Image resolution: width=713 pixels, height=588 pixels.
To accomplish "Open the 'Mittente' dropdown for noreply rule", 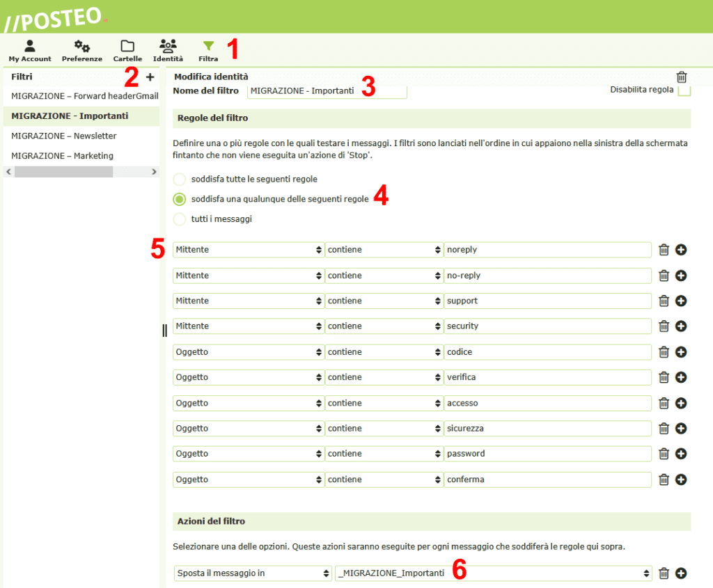I will point(249,250).
